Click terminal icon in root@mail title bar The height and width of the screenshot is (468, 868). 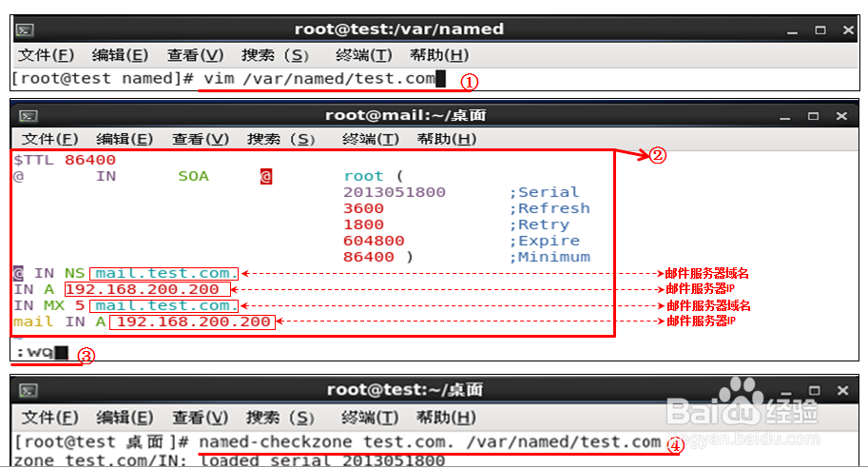click(29, 116)
